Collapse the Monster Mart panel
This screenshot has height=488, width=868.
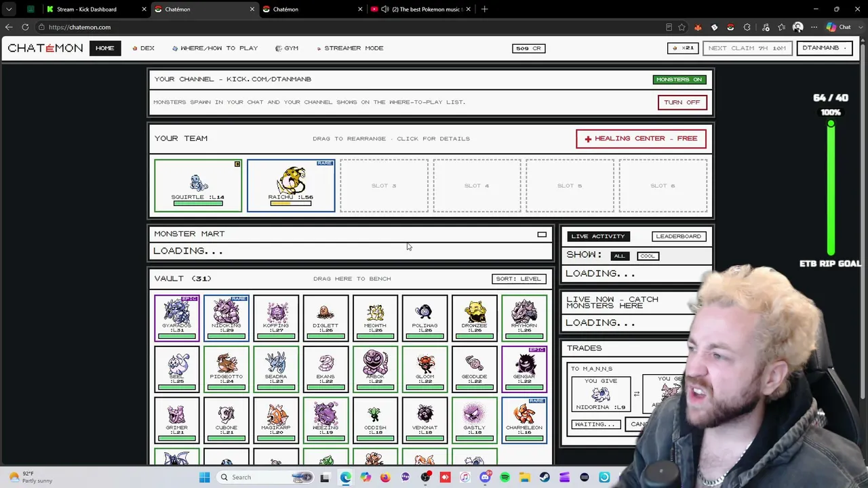(x=542, y=235)
